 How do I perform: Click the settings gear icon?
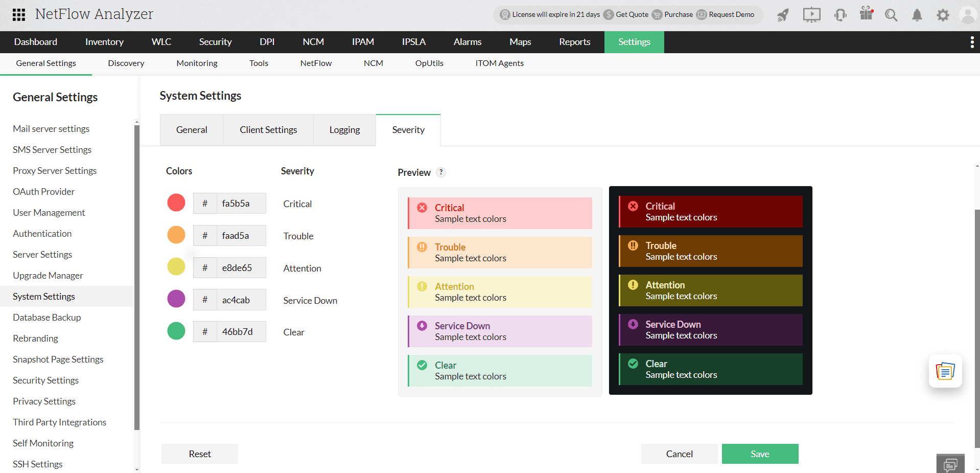tap(943, 15)
